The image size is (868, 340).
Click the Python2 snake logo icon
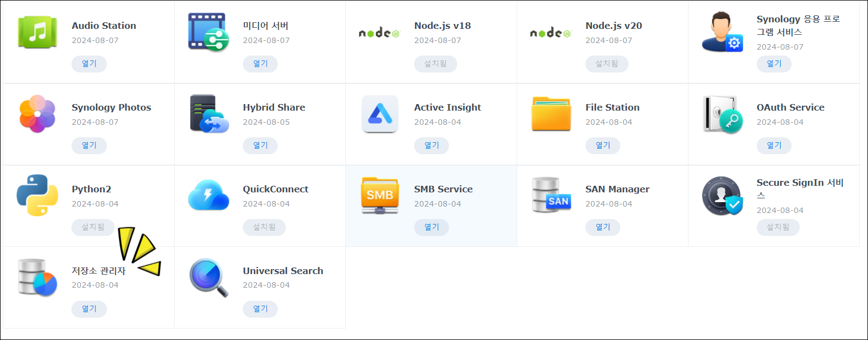(x=37, y=196)
